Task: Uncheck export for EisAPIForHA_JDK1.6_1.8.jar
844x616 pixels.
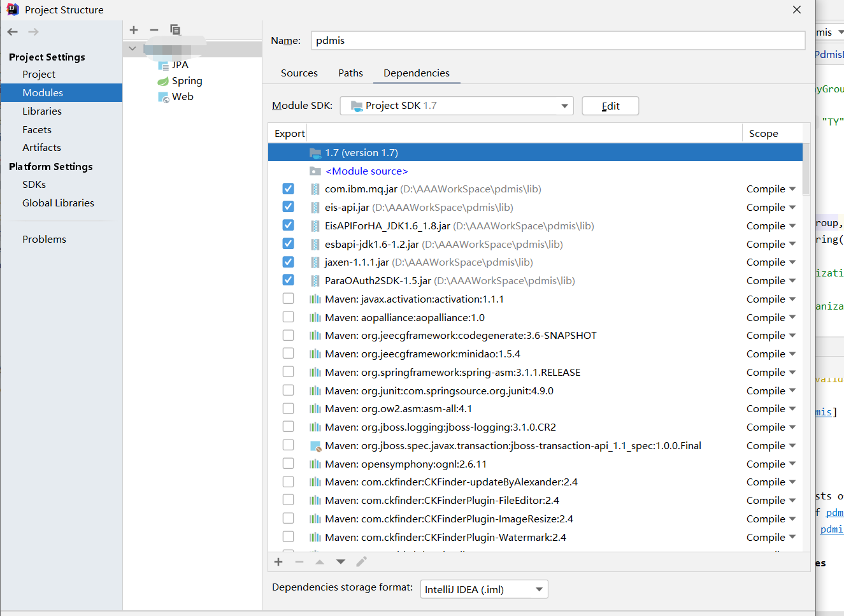Action: pos(289,226)
